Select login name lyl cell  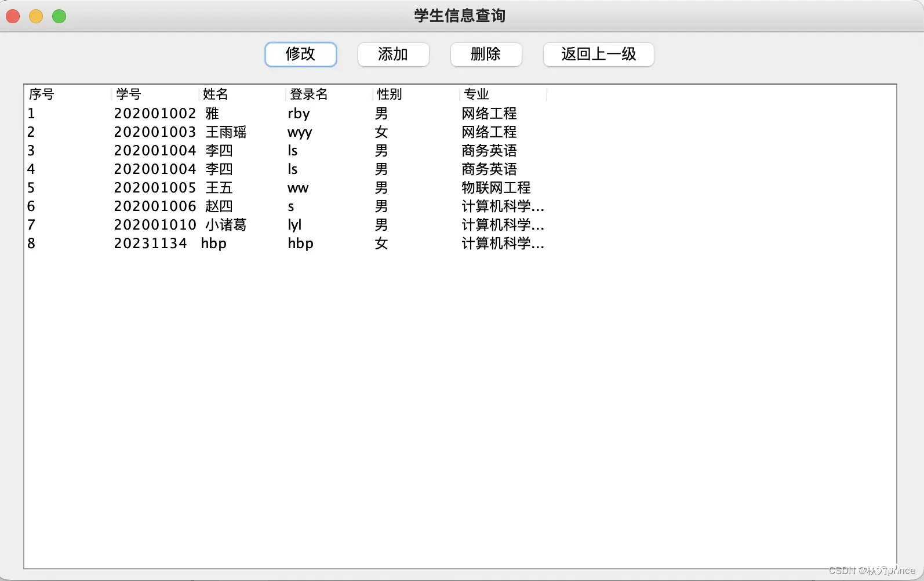pyautogui.click(x=329, y=225)
